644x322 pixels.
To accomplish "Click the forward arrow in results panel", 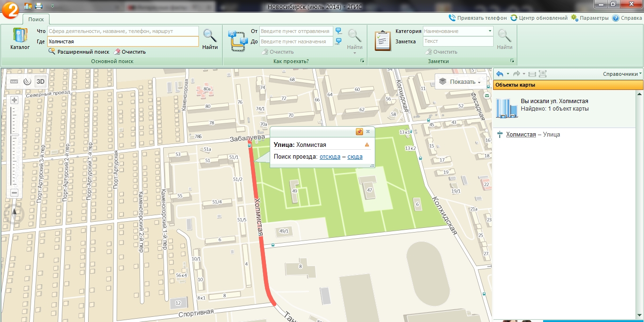I will coord(516,74).
